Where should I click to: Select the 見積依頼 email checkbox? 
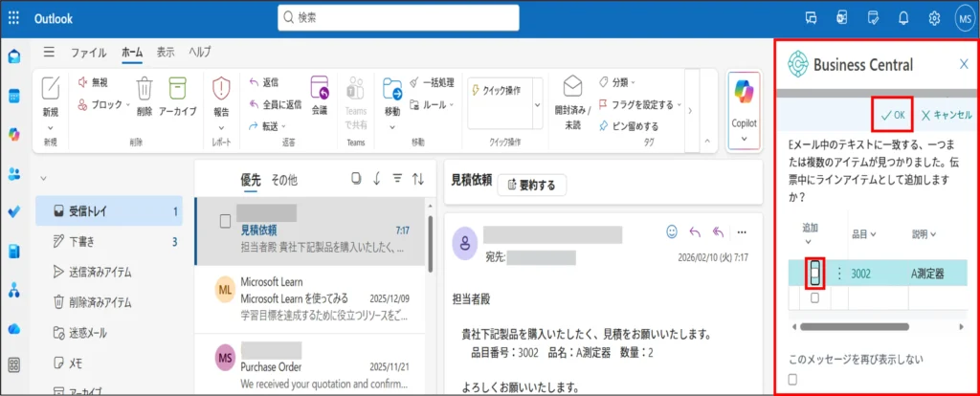click(226, 221)
